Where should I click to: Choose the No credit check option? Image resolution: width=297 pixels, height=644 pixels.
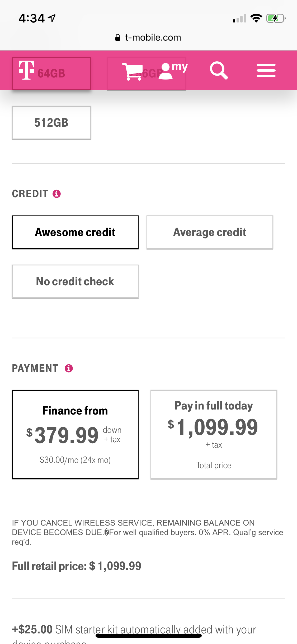pos(75,282)
